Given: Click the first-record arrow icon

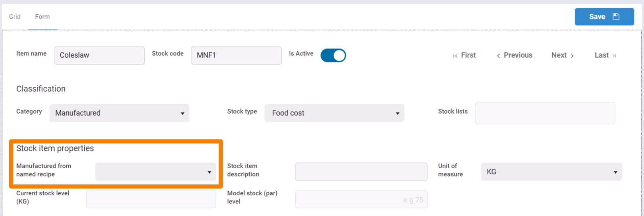Looking at the screenshot, I should coord(455,56).
